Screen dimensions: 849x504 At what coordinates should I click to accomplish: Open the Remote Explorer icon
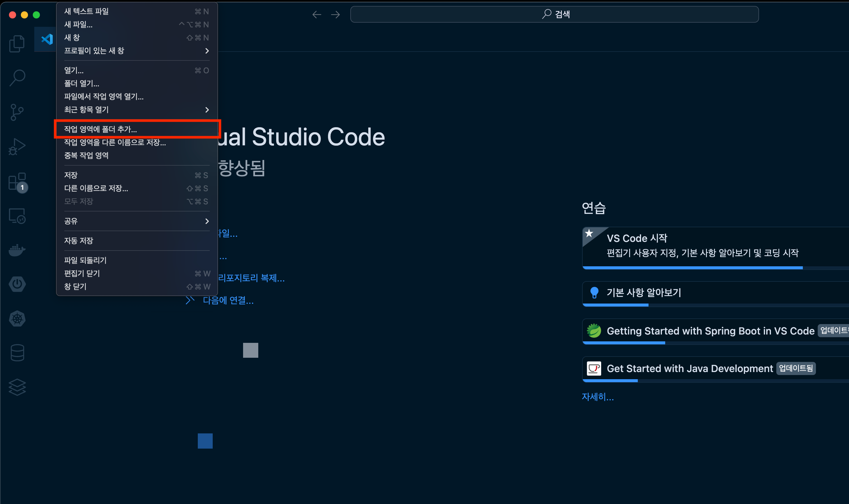17,216
